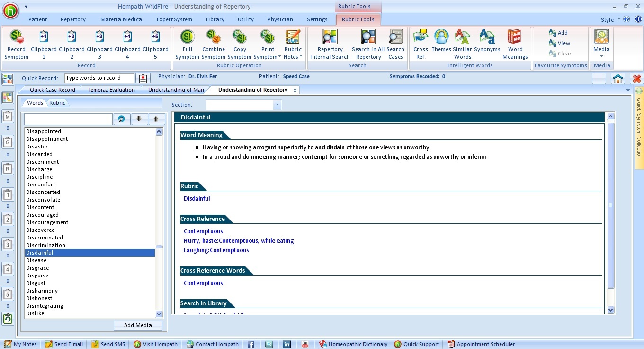644x349 pixels.
Task: Click the 'Disdainful' rubric link
Action: tap(197, 199)
